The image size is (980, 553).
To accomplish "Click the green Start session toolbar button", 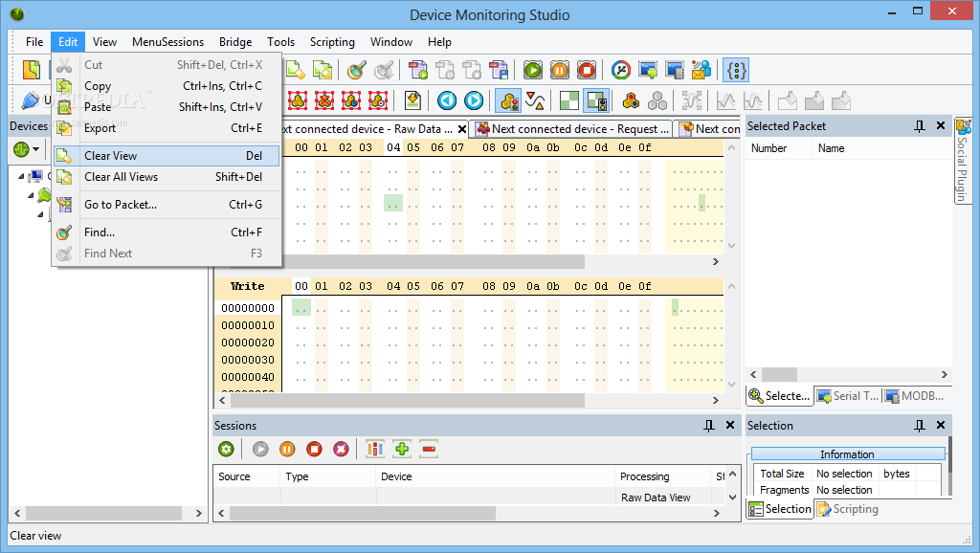I will pos(533,70).
